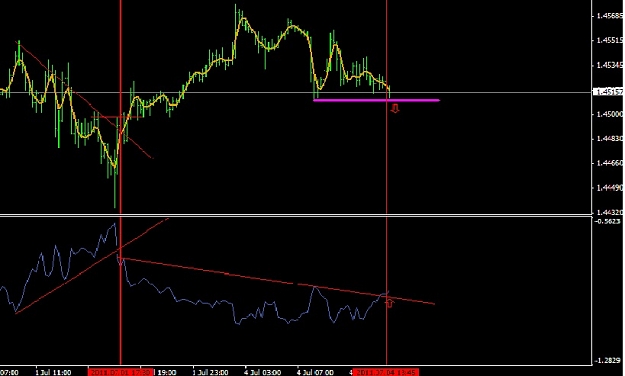The image size is (625, 376).
Task: Click the price axis value 1.44320
Action: click(x=609, y=212)
